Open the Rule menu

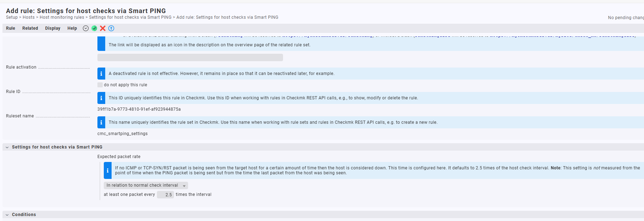click(11, 28)
